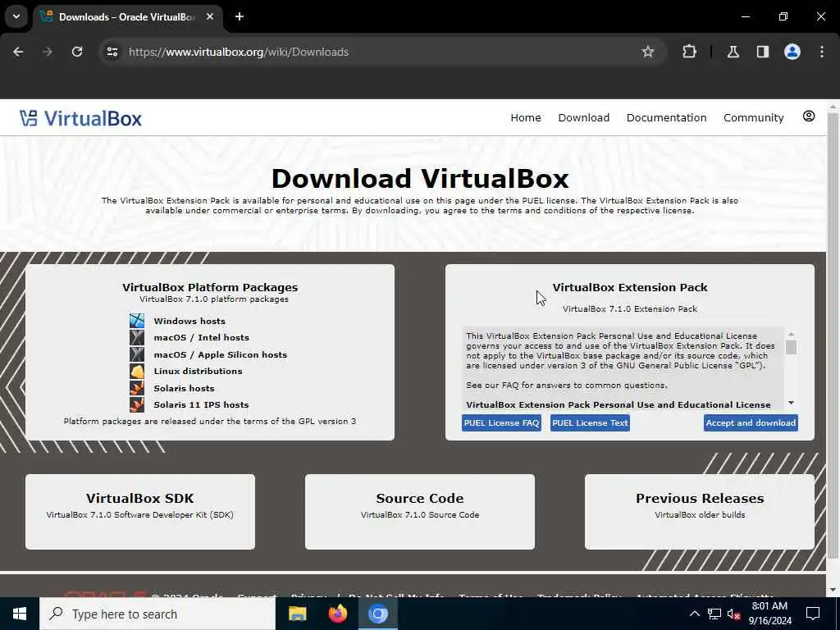Image resolution: width=840 pixels, height=630 pixels.
Task: Go back using browser back arrow
Action: [x=18, y=52]
